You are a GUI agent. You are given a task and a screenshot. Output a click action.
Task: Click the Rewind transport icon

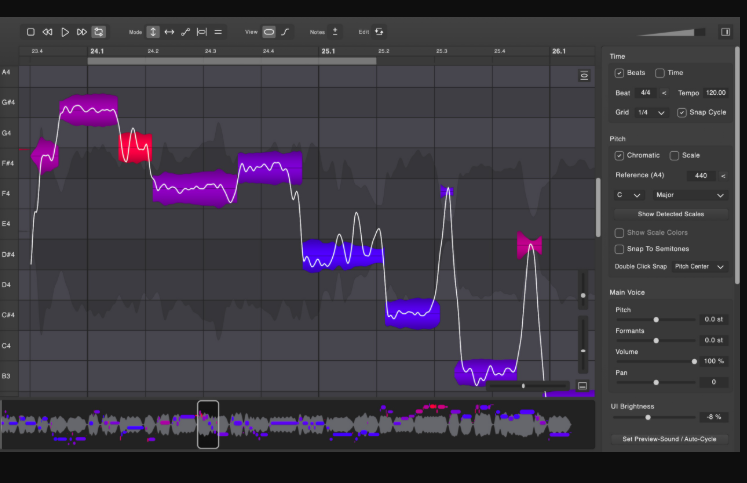47,32
